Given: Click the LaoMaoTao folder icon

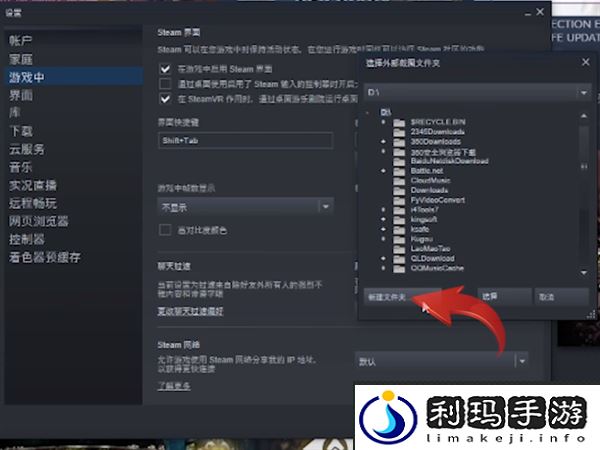Looking at the screenshot, I should pyautogui.click(x=399, y=249).
